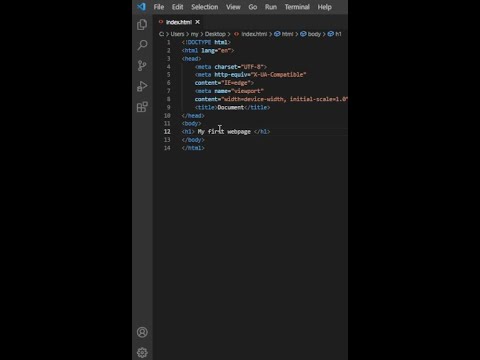480x360 pixels.
Task: Click the http-equiv X-UA-Compatible line
Action: pyautogui.click(x=250, y=75)
